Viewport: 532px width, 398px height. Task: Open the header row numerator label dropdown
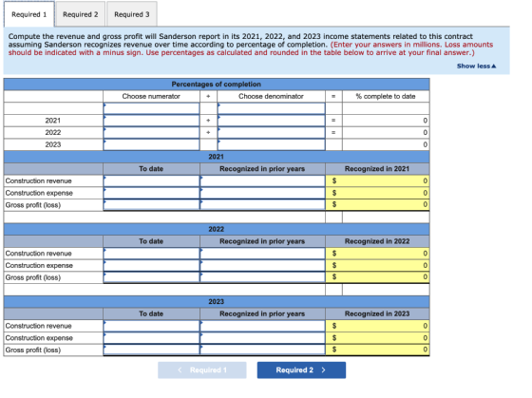coord(151,108)
